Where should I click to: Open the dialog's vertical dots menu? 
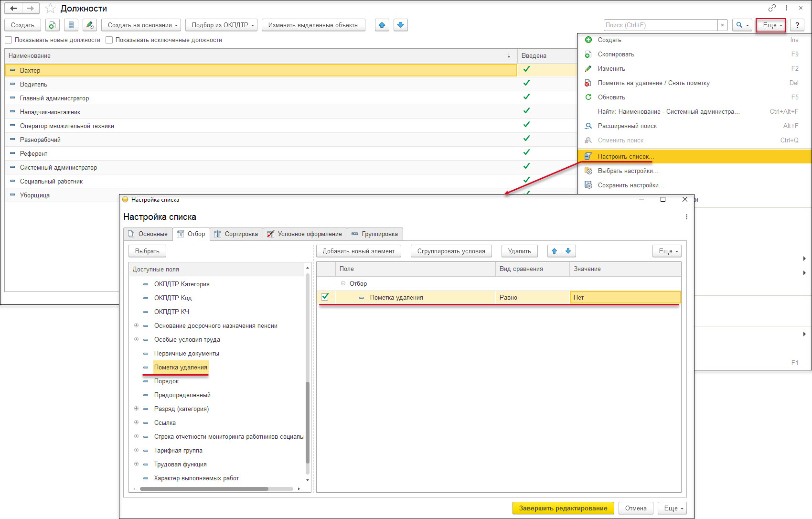(x=686, y=217)
